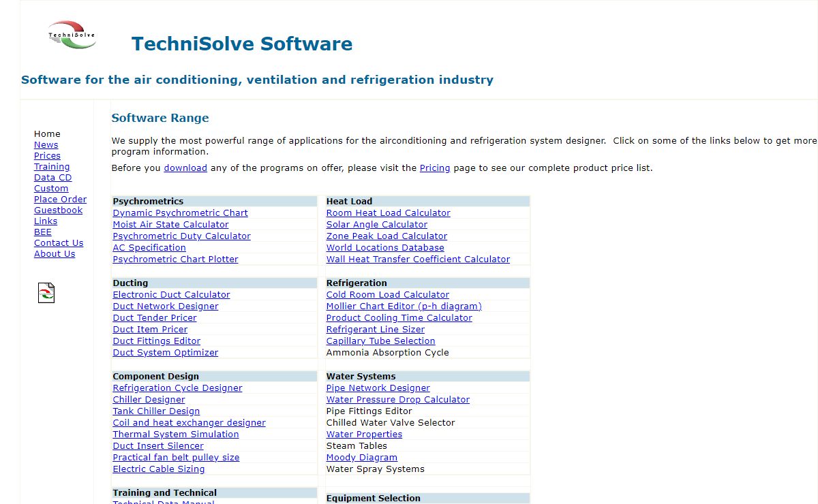Open Capillary Tube Selection link
The image size is (818, 504).
[381, 341]
